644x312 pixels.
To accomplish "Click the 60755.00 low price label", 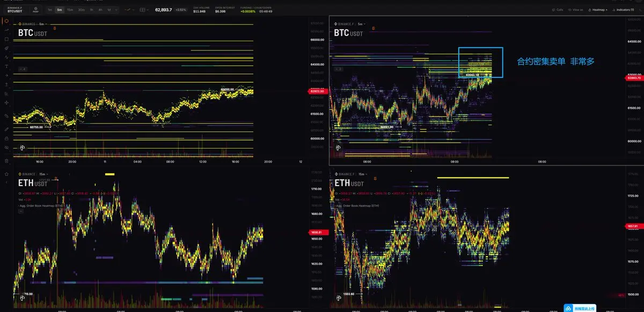I will (x=36, y=127).
